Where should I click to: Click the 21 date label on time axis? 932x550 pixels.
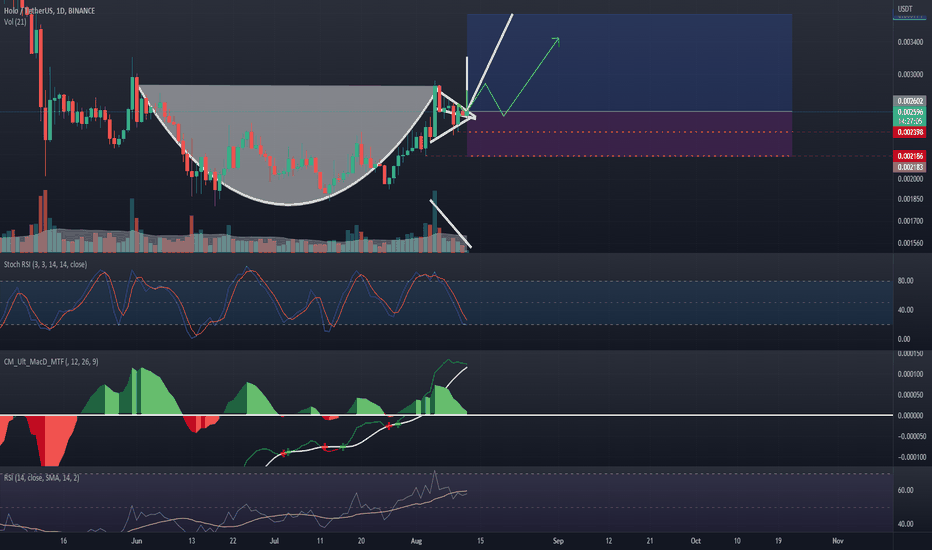650,541
